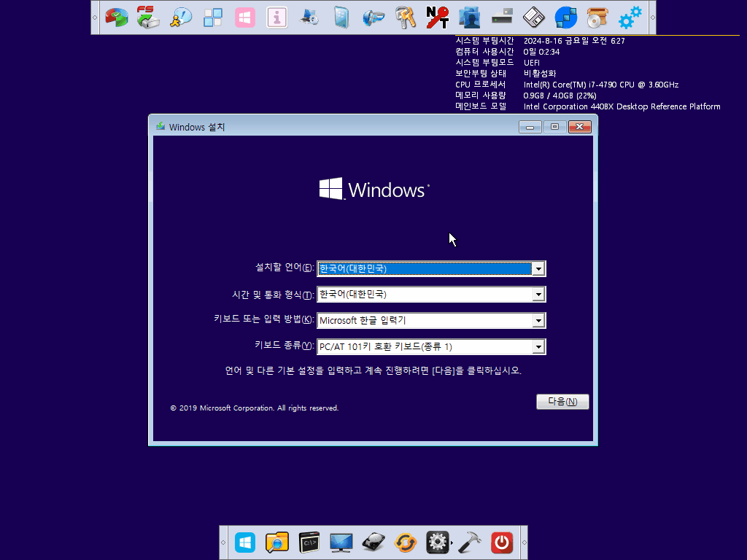The image size is (747, 560).
Task: Expand the install language (설치할 언어) dropdown
Action: click(x=538, y=268)
